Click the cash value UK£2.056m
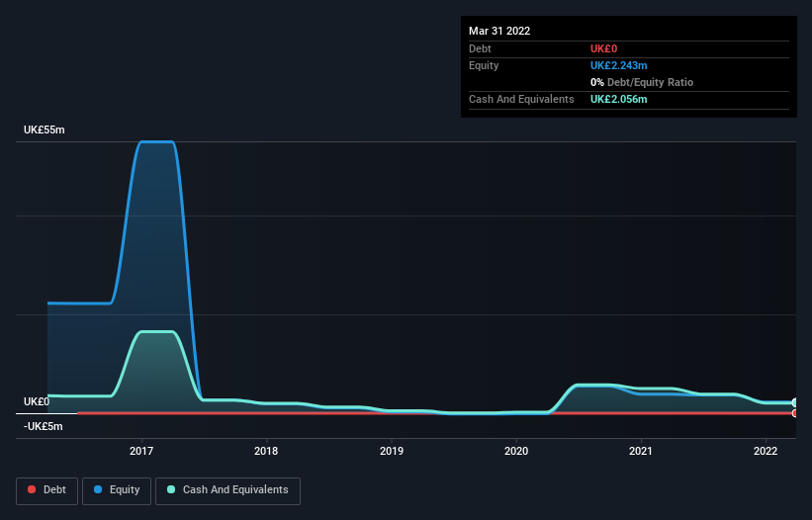 point(619,99)
